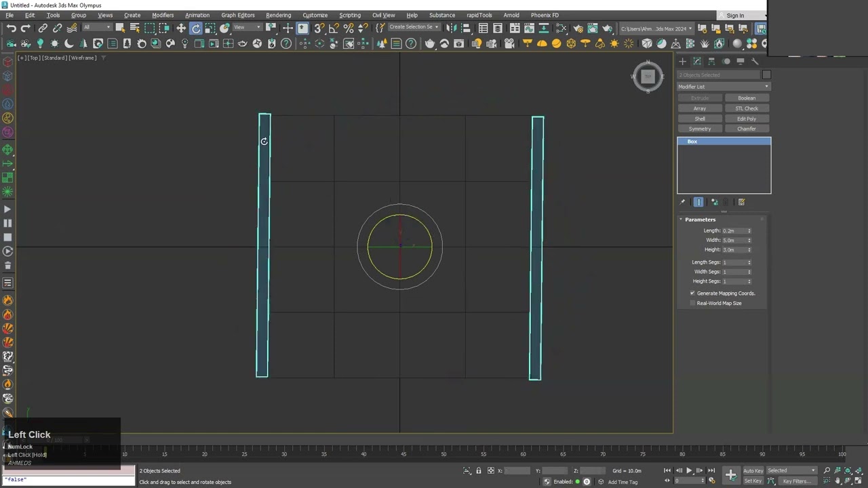Toggle Angle Snap icon
The height and width of the screenshot is (488, 868).
334,28
